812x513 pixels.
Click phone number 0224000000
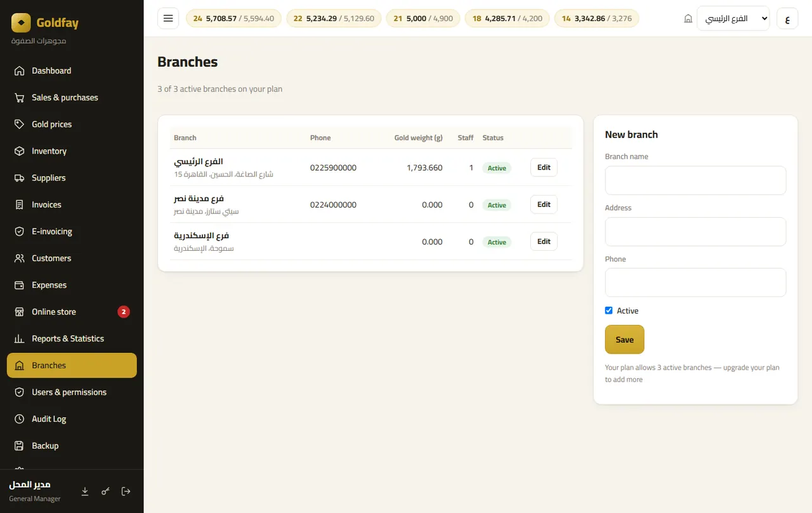click(x=333, y=204)
